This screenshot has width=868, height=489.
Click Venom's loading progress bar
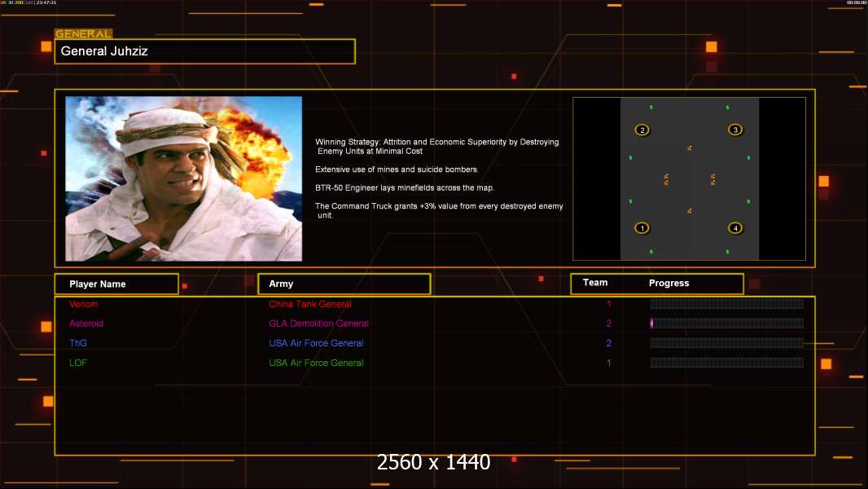pos(727,303)
